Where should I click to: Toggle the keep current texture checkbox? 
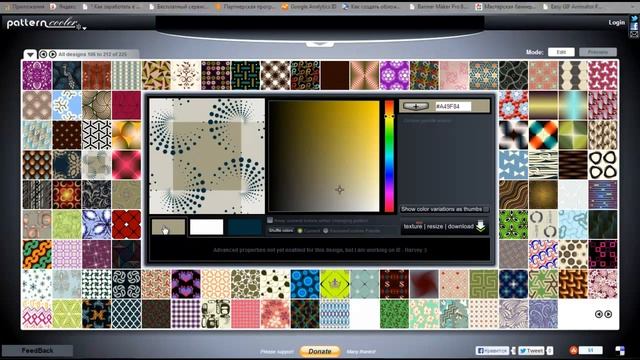(270, 220)
